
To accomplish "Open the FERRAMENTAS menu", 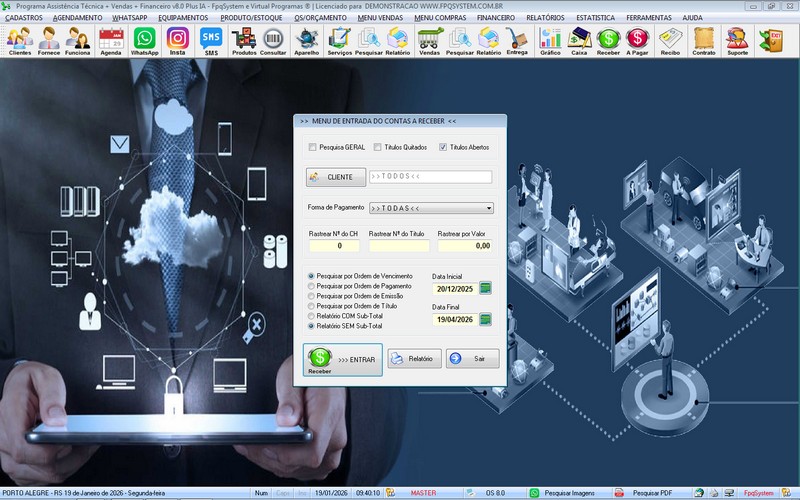I will point(649,17).
